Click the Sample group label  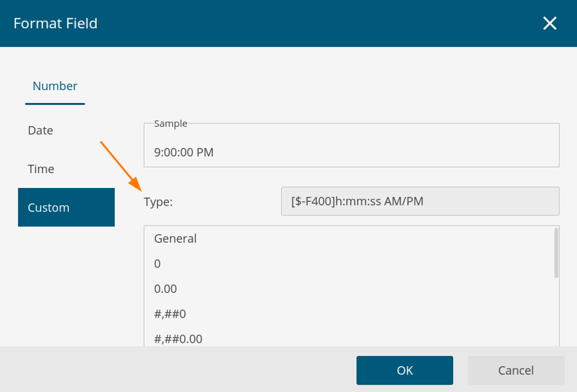171,124
